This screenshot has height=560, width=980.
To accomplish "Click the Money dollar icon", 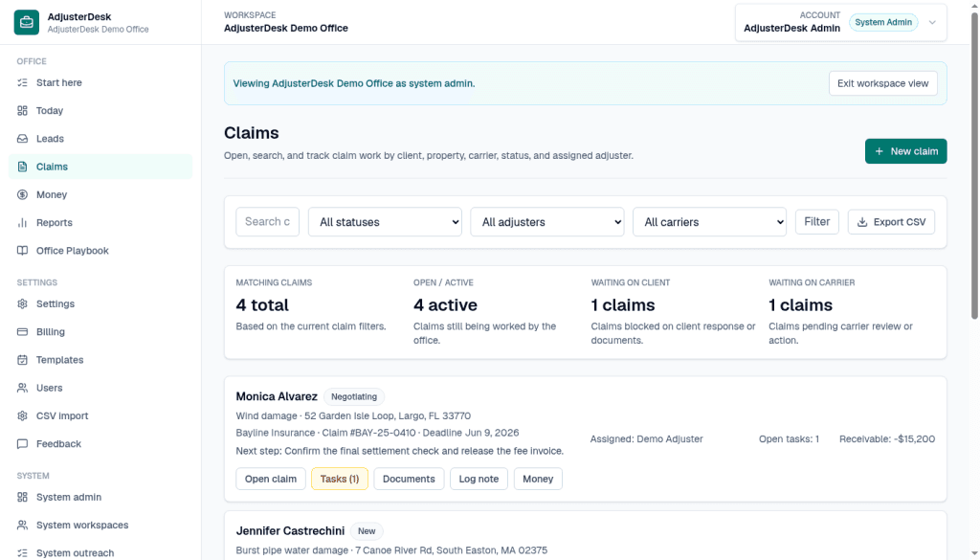I will 23,195.
